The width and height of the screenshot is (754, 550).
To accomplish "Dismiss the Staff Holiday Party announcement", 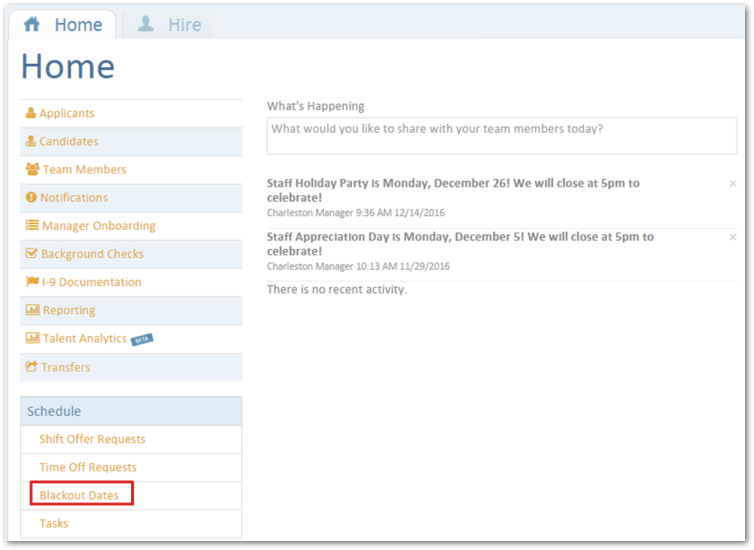I will (x=733, y=183).
